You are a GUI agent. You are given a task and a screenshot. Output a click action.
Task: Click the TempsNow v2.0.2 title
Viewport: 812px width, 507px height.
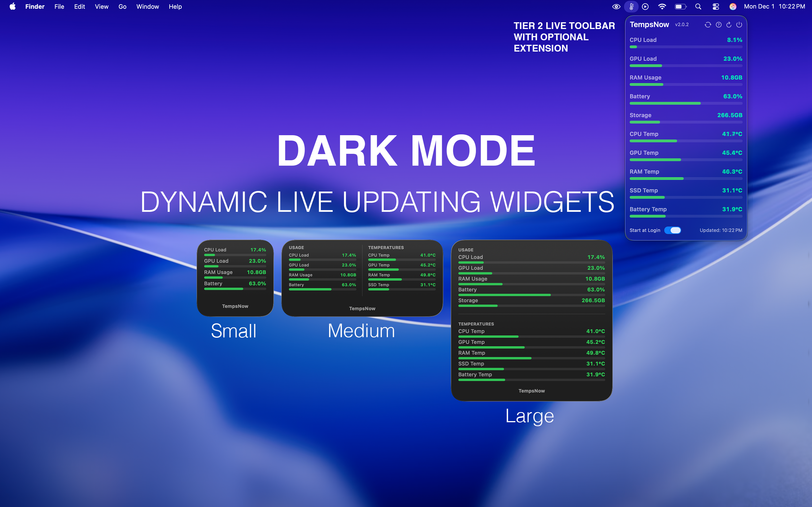pyautogui.click(x=650, y=25)
